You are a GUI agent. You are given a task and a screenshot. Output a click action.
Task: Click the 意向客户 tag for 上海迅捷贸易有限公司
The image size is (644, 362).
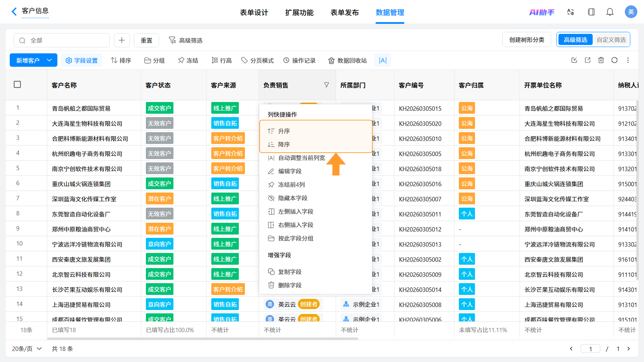click(159, 304)
